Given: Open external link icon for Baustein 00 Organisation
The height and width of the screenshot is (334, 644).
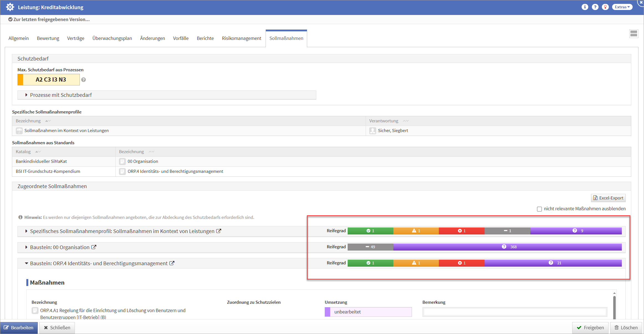Looking at the screenshot, I should click(94, 247).
